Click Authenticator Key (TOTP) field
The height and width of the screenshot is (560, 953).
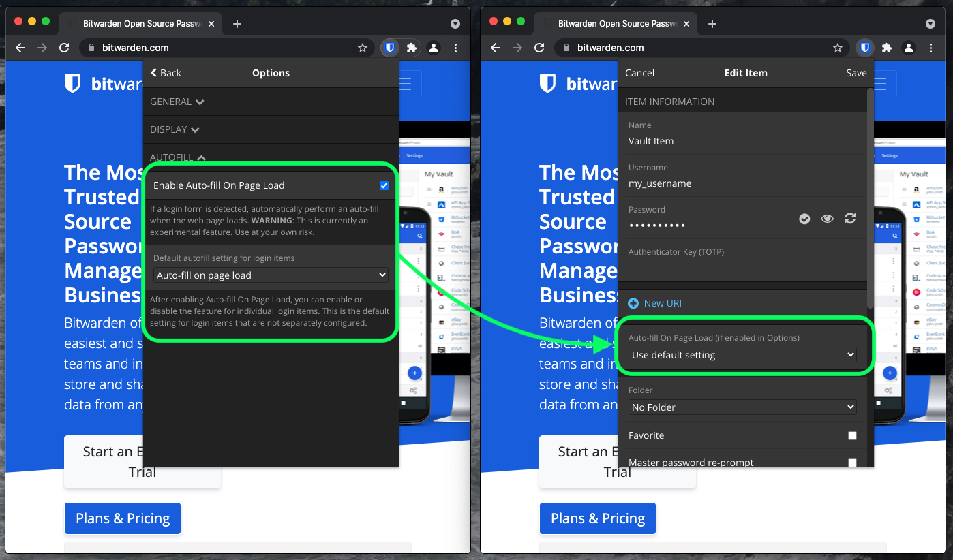click(x=742, y=260)
